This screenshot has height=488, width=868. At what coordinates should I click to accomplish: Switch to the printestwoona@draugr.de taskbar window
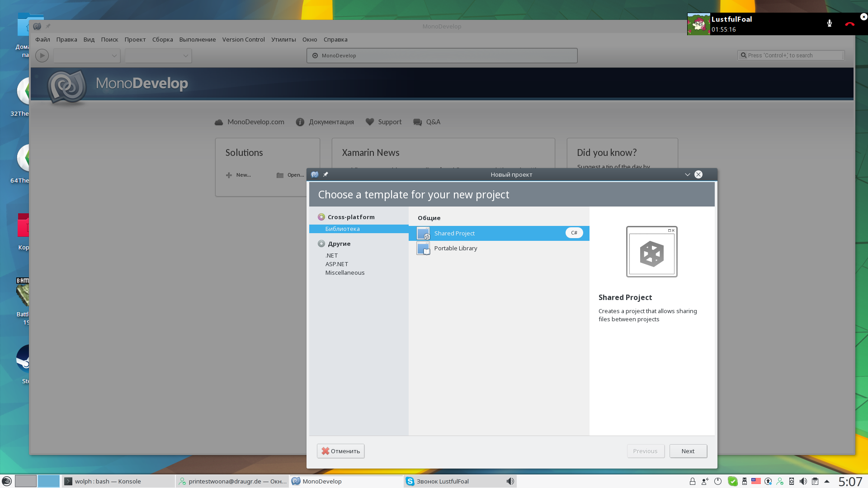coord(232,481)
